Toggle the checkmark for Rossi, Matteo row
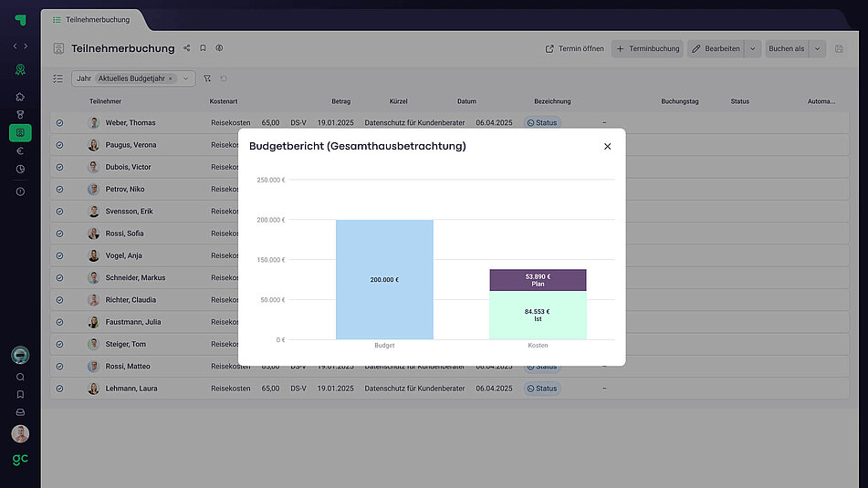 tap(59, 367)
